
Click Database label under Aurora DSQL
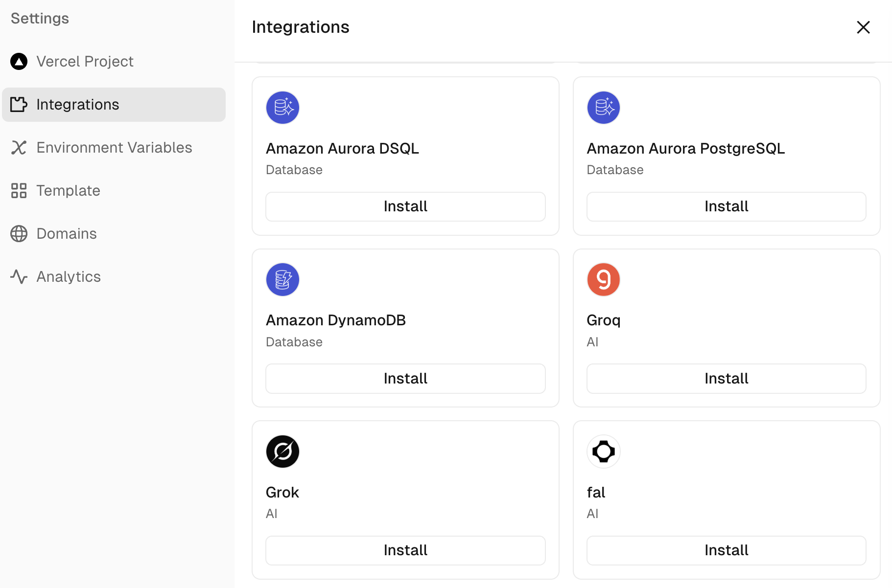(294, 170)
